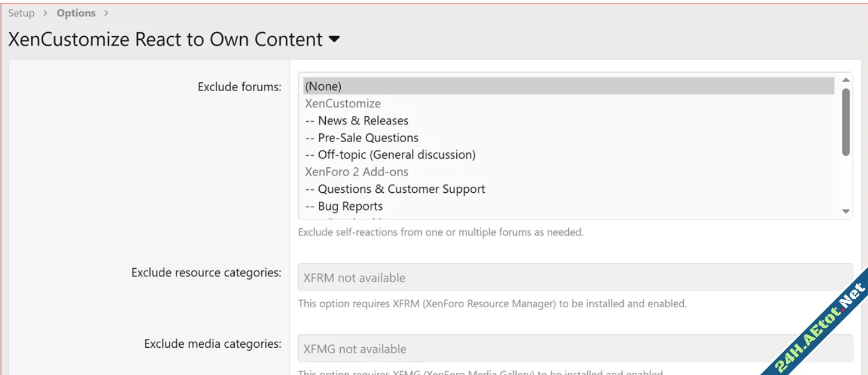
Task: Expand the page title dropdown caret
Action: [334, 39]
